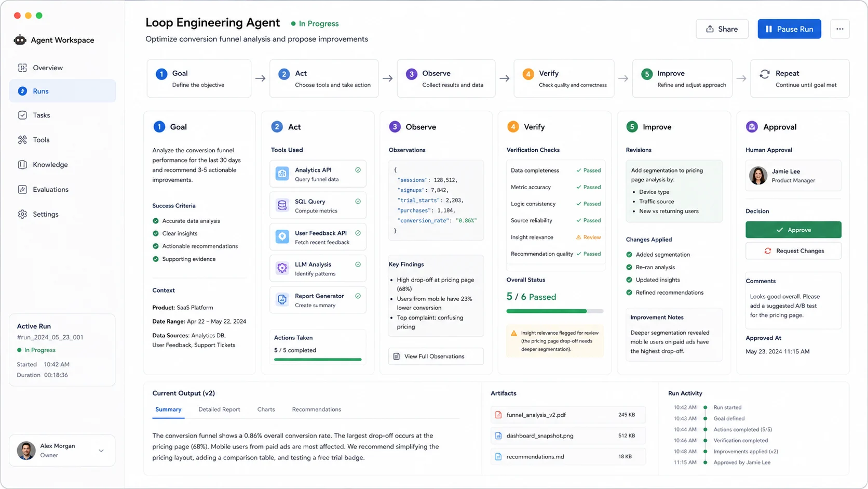Click the yellow flagged-for-review alert icon
Viewport: 868px width, 489px height.
514,333
